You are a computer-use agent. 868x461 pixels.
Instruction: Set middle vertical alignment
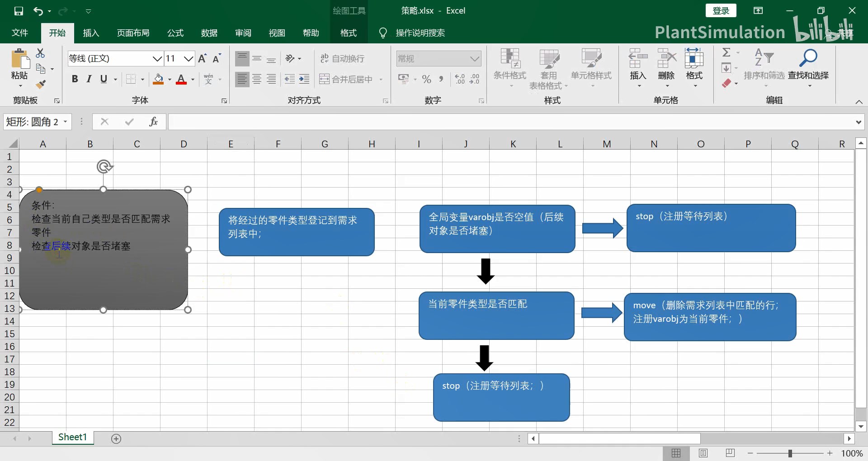click(x=257, y=58)
